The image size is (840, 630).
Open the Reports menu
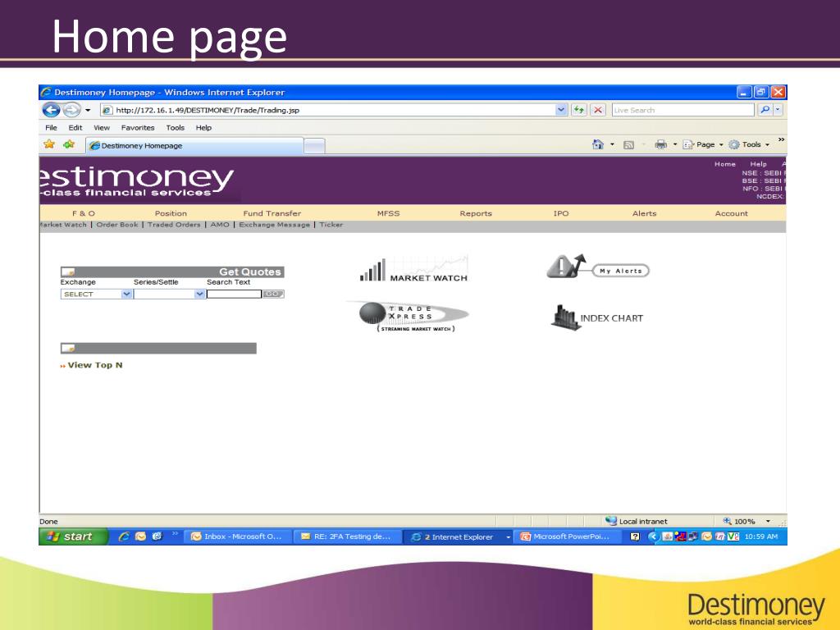point(476,213)
